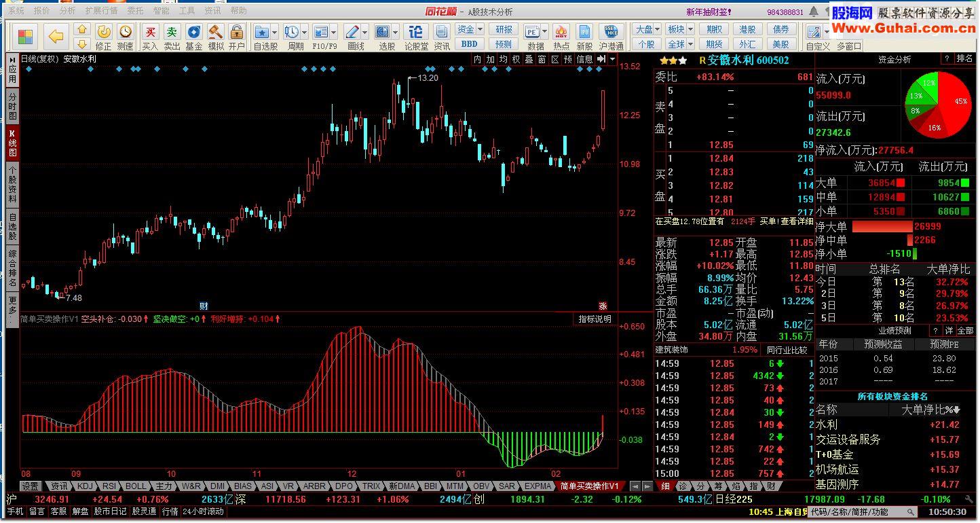Toggle the 权 price adjustment option
The image size is (980, 523).
[x=516, y=60]
